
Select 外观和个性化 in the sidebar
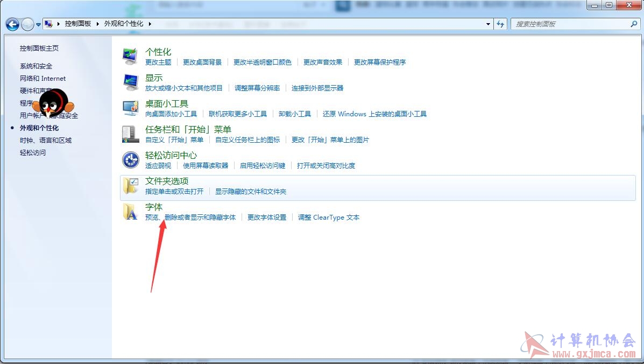point(39,128)
